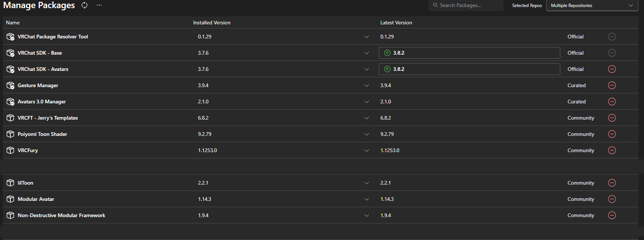Open VRCFury installed version dropdown

[366, 150]
